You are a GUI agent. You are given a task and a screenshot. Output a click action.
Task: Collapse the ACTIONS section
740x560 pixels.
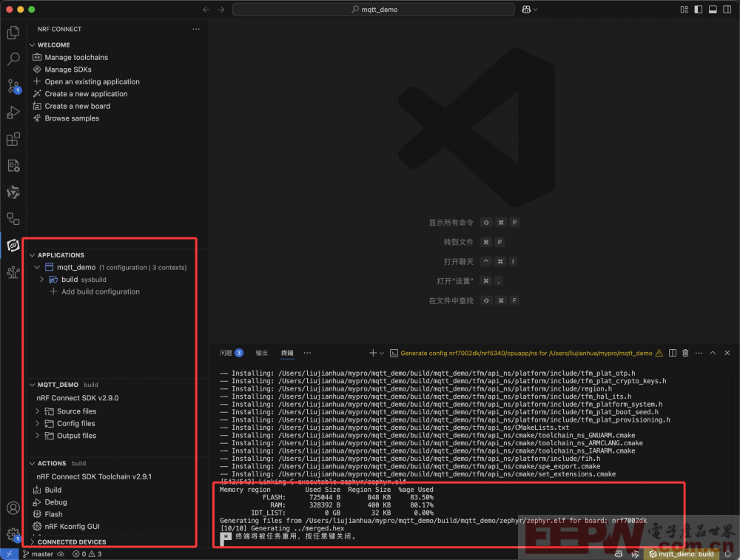pos(33,464)
